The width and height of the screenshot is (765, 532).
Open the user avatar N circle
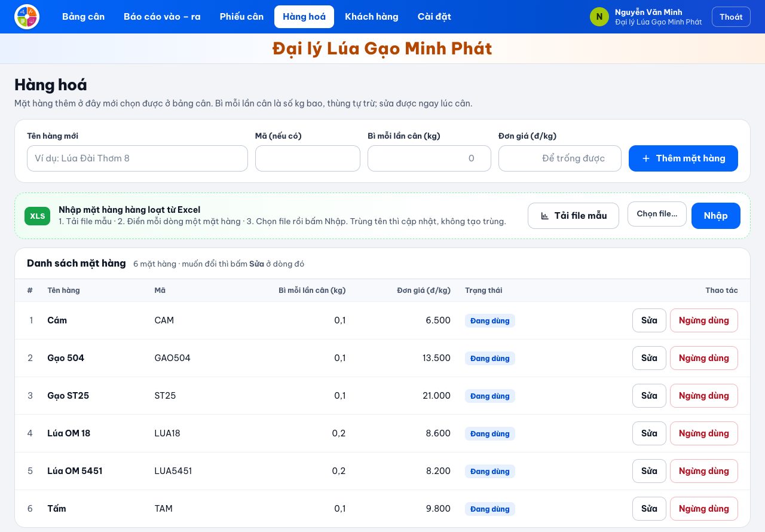click(599, 17)
